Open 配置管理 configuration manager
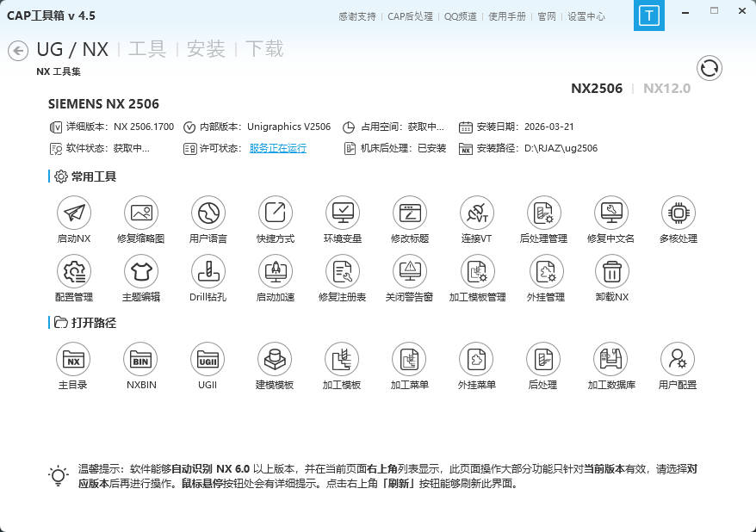This screenshot has width=756, height=532. pyautogui.click(x=74, y=271)
